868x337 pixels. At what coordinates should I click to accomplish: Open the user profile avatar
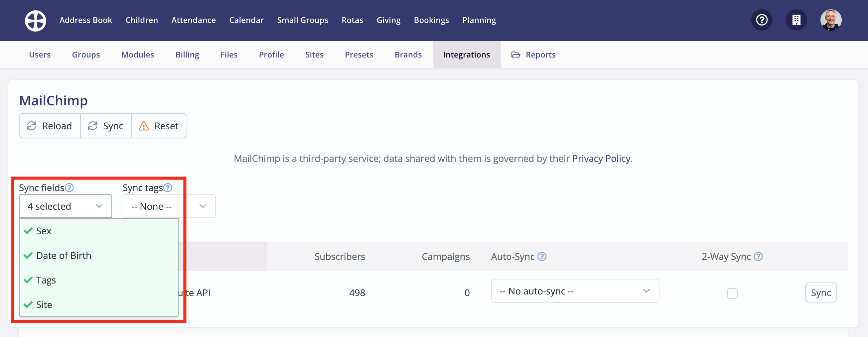(830, 20)
